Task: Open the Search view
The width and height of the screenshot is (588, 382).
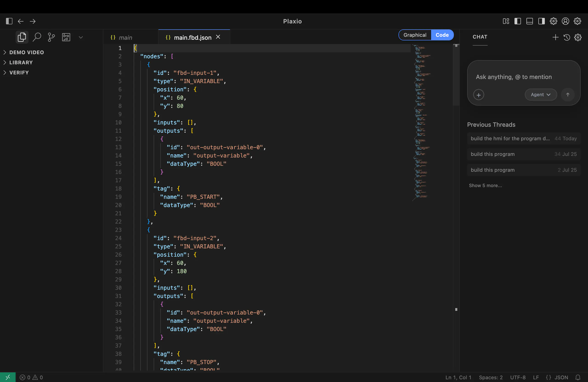Action: [x=37, y=37]
